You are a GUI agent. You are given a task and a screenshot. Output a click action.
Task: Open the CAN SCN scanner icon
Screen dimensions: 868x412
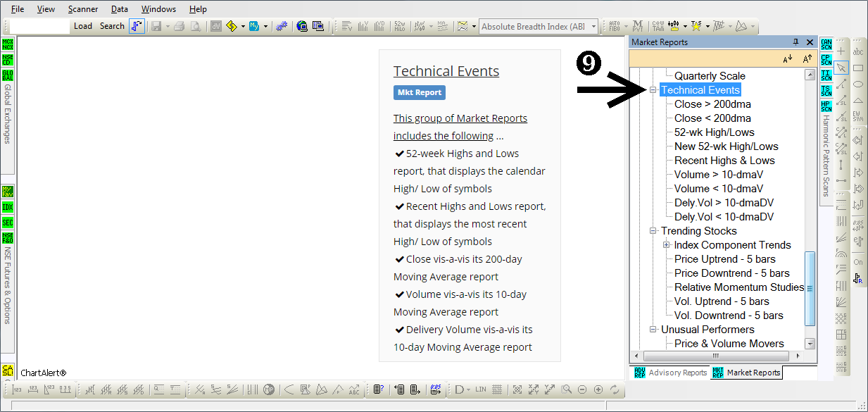(826, 44)
